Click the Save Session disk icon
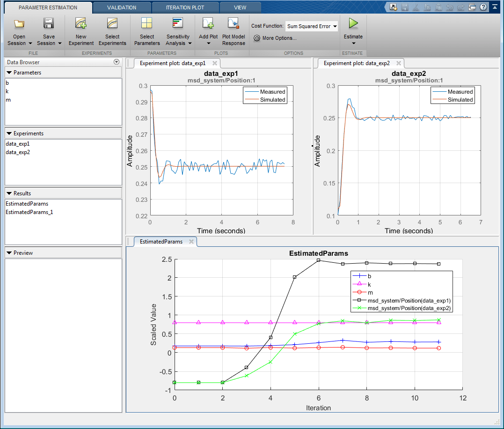The height and width of the screenshot is (429, 504). coord(49,24)
